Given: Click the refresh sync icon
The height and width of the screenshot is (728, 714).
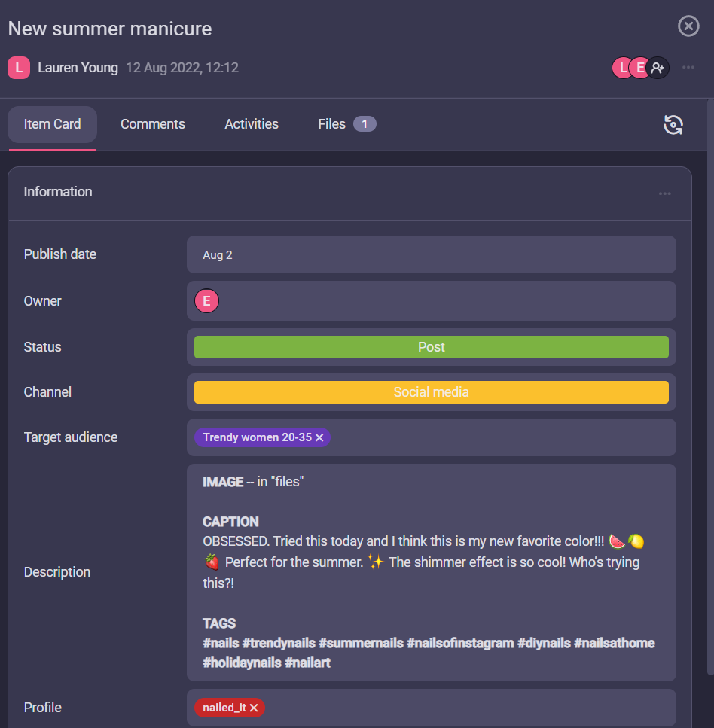Looking at the screenshot, I should coord(673,125).
